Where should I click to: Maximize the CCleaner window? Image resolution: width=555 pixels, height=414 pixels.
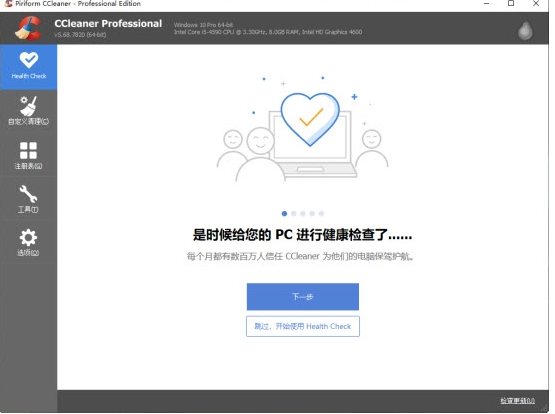[511, 4]
